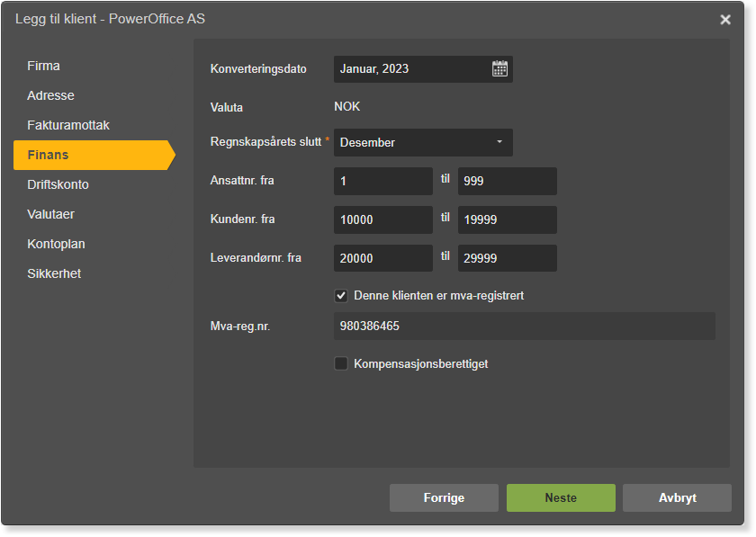Go back with the Forrige button
Image resolution: width=756 pixels, height=537 pixels.
(x=444, y=498)
